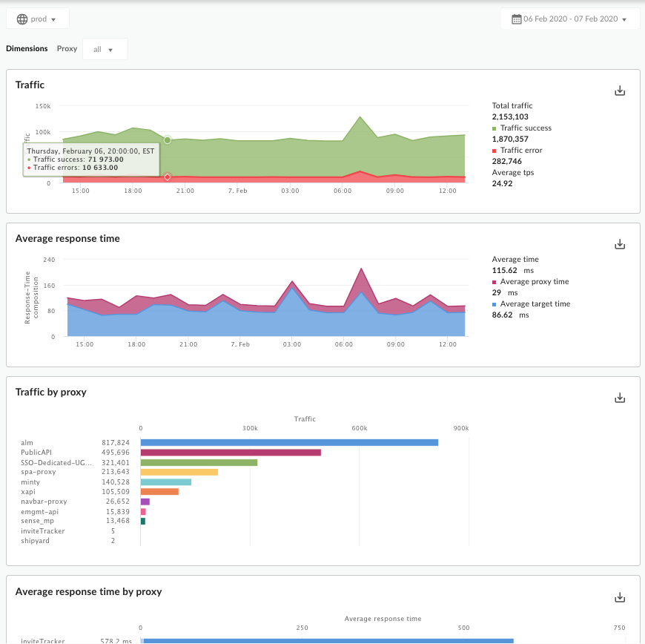Click the red traffic error diamond marker
Viewport: 645px width, 644px height.
point(168,177)
